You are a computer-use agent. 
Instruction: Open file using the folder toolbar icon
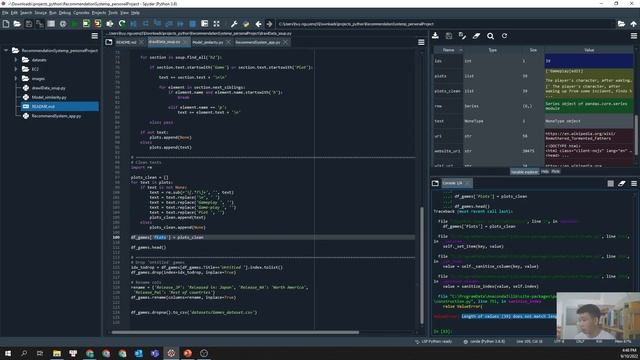click(x=17, y=24)
